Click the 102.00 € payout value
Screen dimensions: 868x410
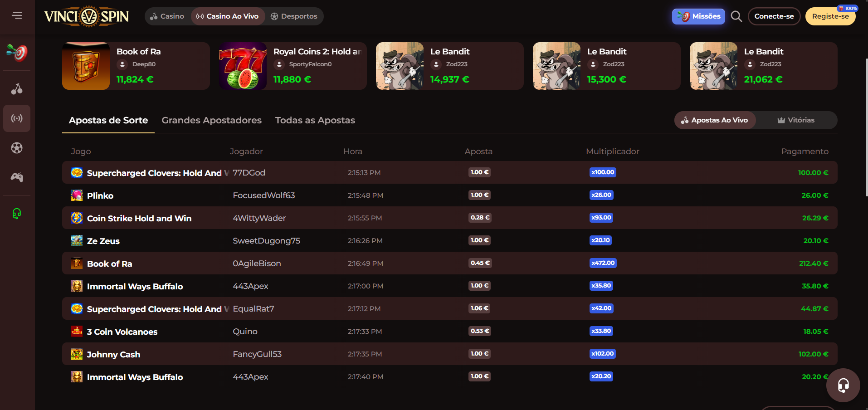(x=814, y=354)
